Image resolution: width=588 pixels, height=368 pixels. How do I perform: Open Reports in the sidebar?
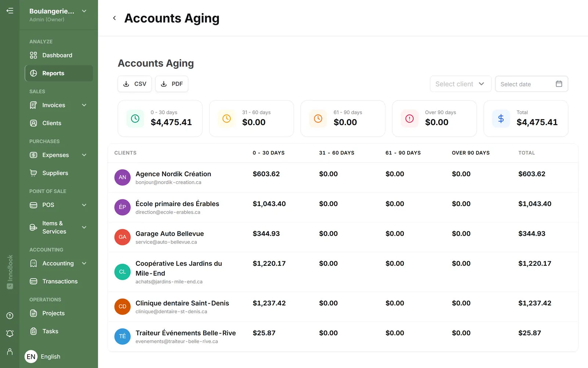[x=59, y=73]
